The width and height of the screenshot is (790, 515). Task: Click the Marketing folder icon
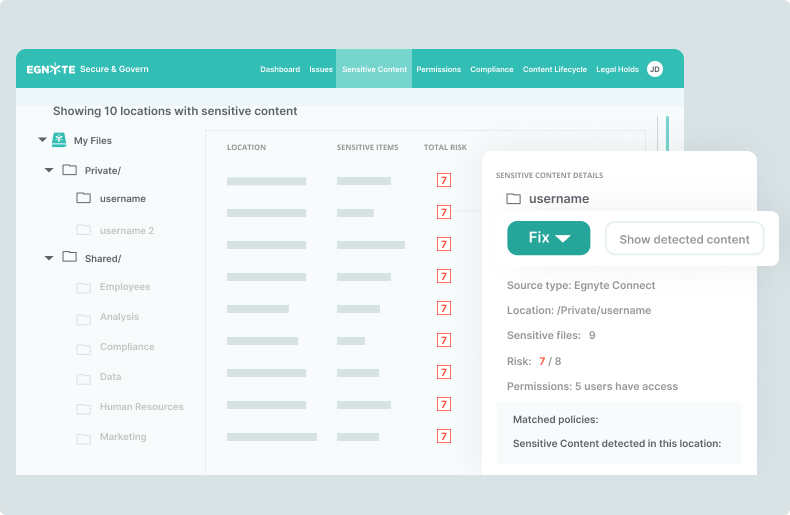(84, 437)
